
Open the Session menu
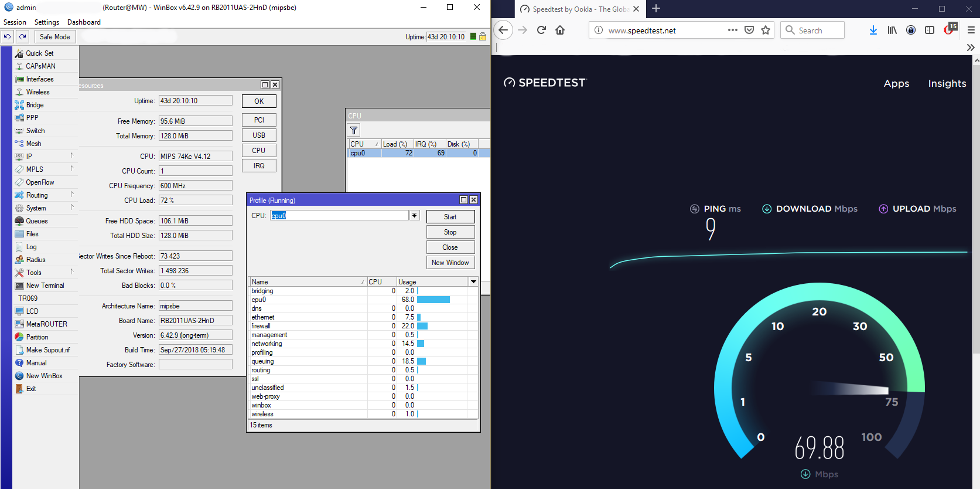15,22
